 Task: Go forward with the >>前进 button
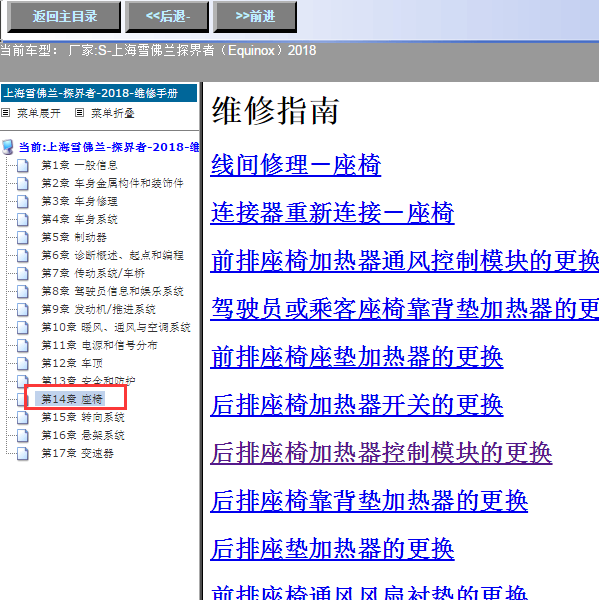(x=255, y=16)
